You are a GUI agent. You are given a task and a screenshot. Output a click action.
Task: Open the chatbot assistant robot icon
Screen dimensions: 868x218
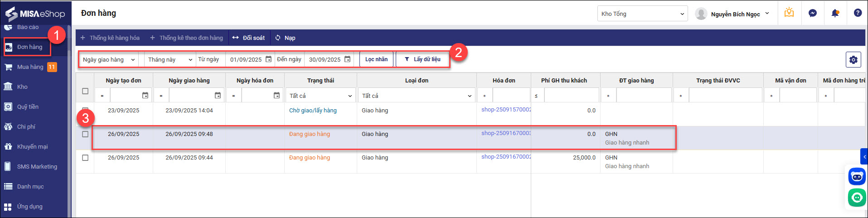click(x=857, y=176)
